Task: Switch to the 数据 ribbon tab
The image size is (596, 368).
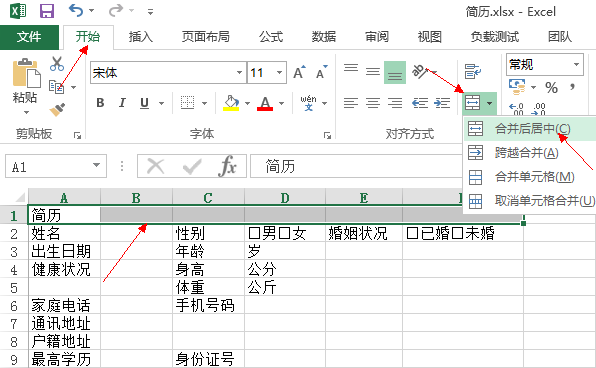Action: [x=323, y=37]
